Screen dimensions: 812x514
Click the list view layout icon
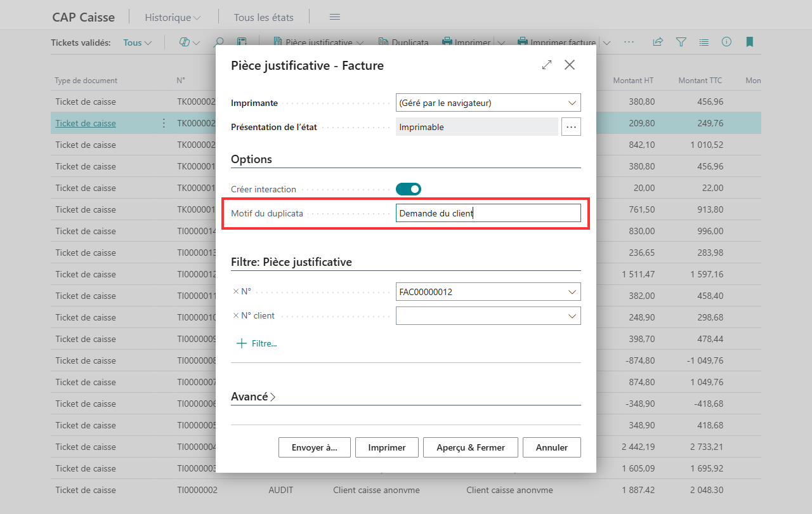[x=704, y=43]
